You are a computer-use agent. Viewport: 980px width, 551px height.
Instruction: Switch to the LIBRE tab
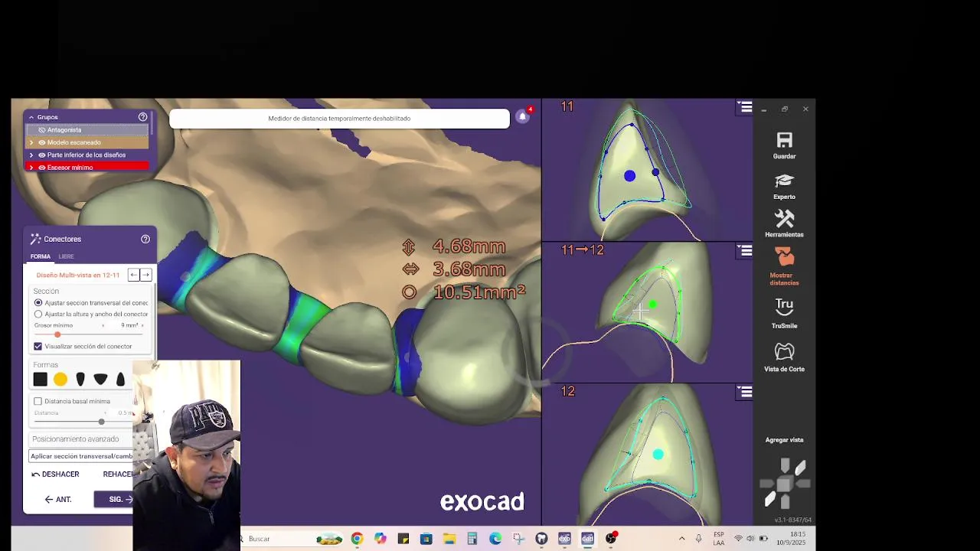click(x=67, y=256)
